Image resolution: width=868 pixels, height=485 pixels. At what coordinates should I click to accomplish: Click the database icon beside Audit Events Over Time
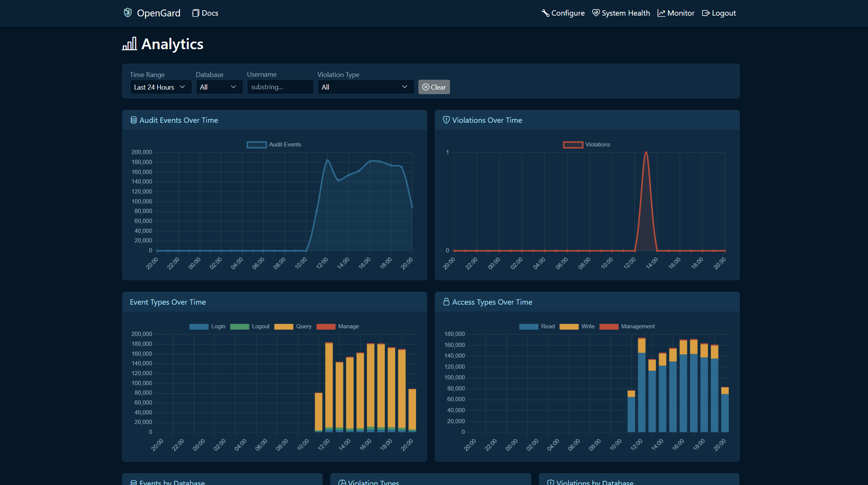[133, 120]
